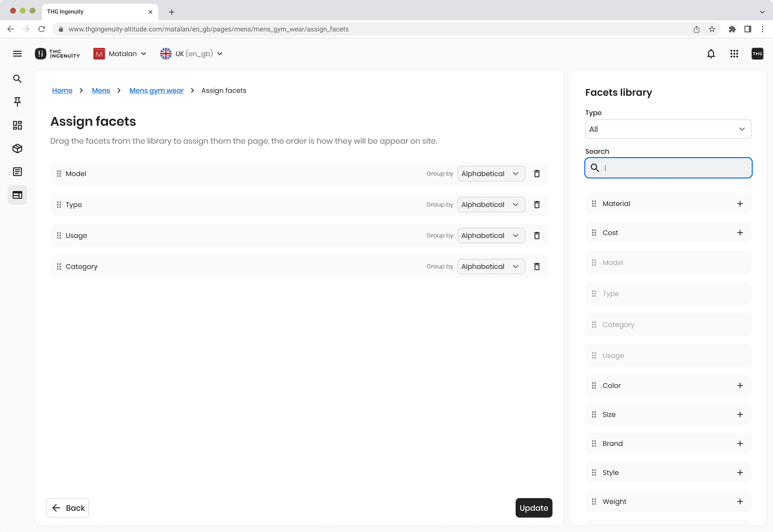Select the pages layout icon in the sidebar
This screenshot has height=532, width=773.
tap(17, 195)
